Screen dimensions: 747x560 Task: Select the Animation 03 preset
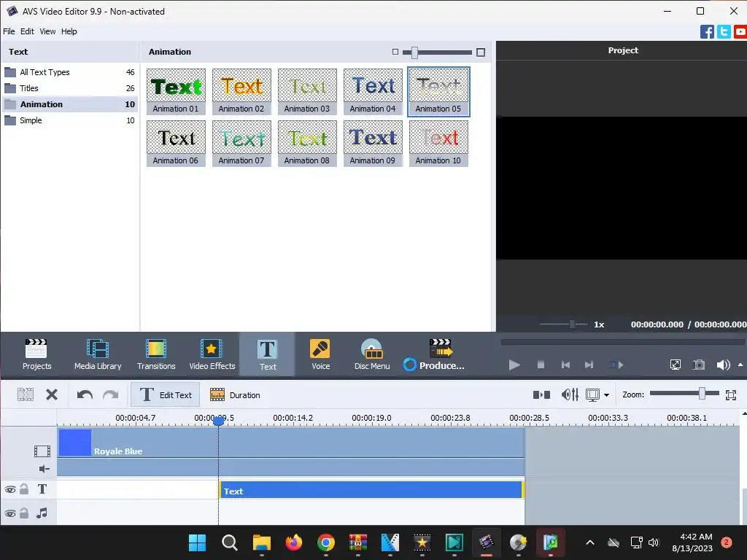[x=307, y=91]
